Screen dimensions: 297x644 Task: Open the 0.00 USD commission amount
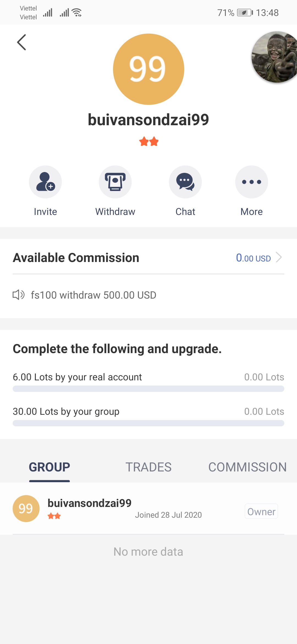coord(253,258)
